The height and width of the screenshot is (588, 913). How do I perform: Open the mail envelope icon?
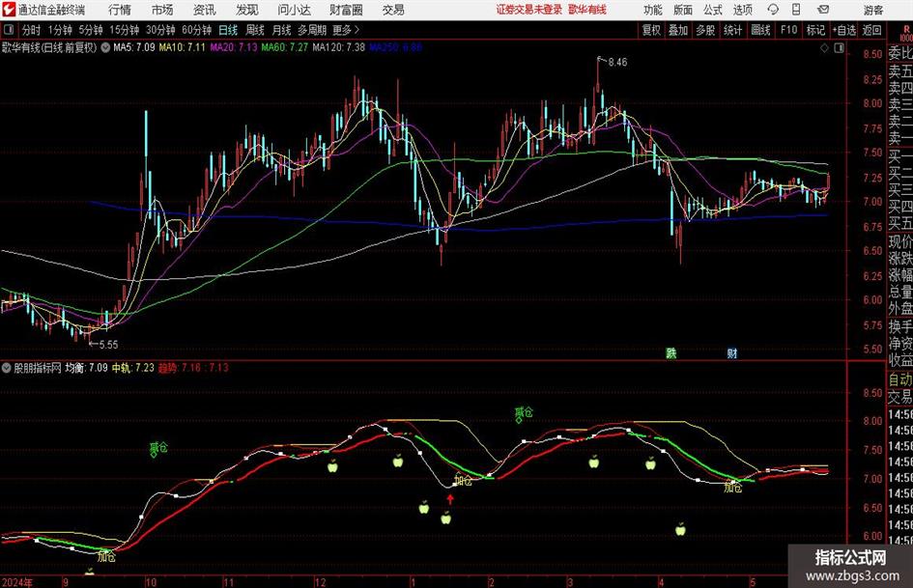click(823, 10)
